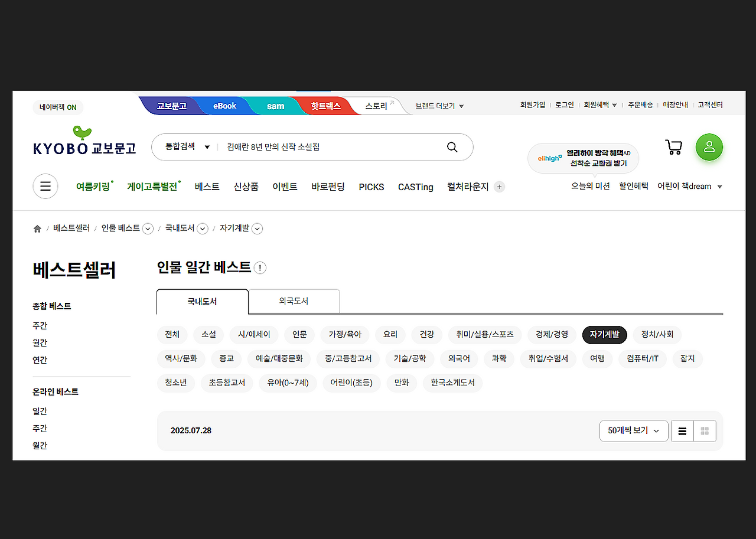756x539 pixels.
Task: Click the plus icon after 컬처라운지
Action: (499, 187)
